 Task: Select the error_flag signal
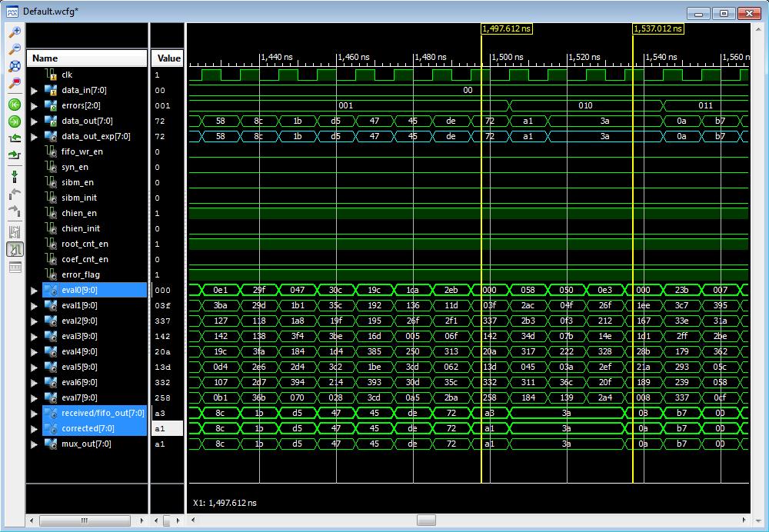point(87,274)
